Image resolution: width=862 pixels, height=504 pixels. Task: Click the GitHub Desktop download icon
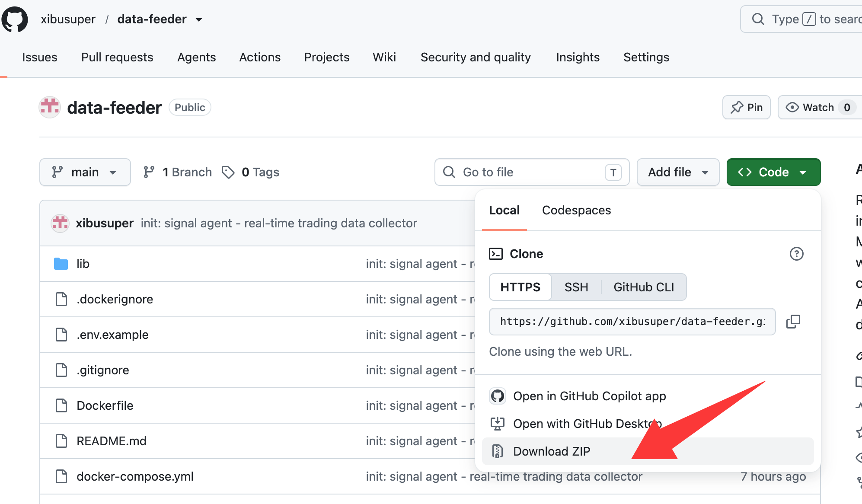(x=498, y=424)
